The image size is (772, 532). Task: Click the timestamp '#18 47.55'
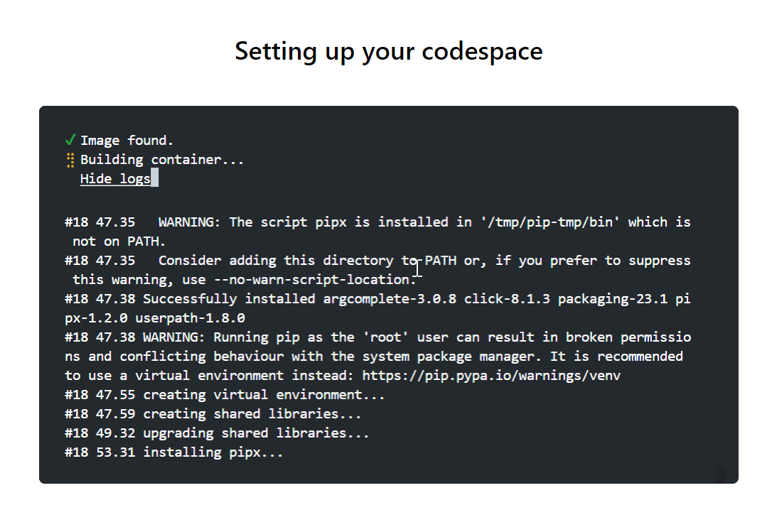tap(100, 394)
